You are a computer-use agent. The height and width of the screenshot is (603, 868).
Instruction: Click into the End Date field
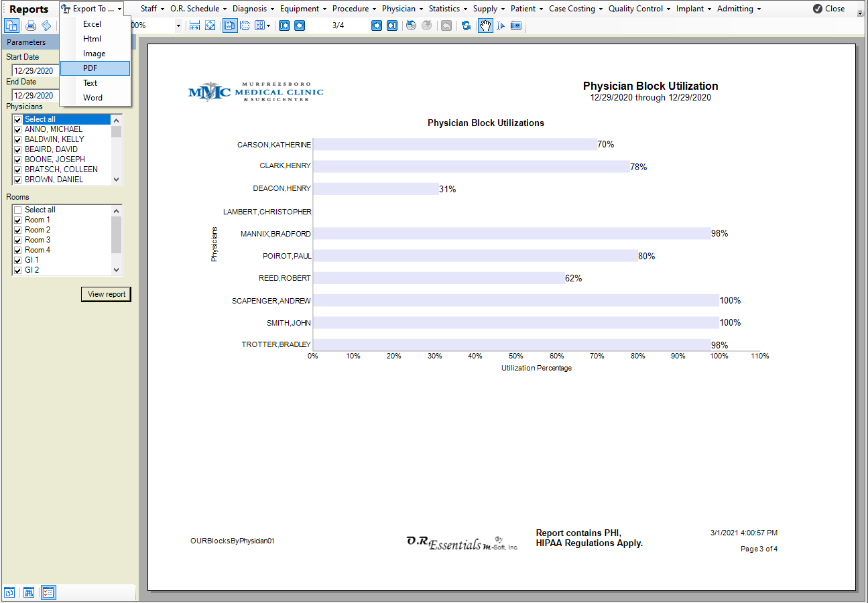(36, 95)
